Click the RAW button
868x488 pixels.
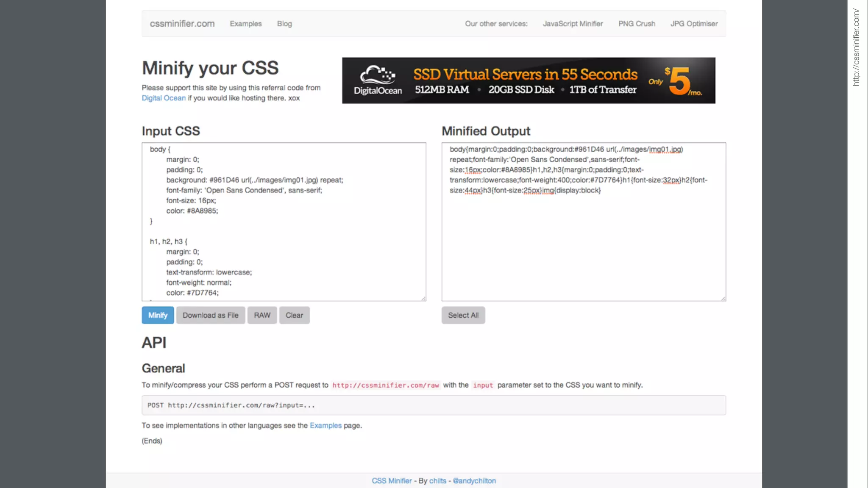click(262, 315)
